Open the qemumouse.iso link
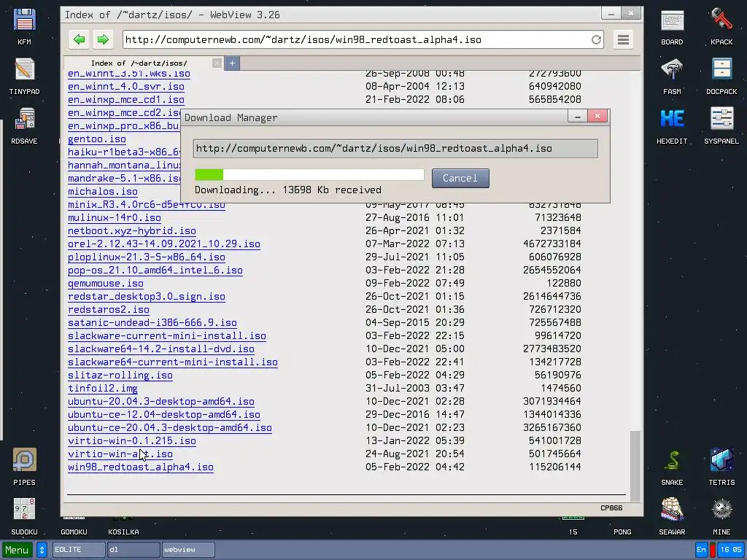 [106, 284]
